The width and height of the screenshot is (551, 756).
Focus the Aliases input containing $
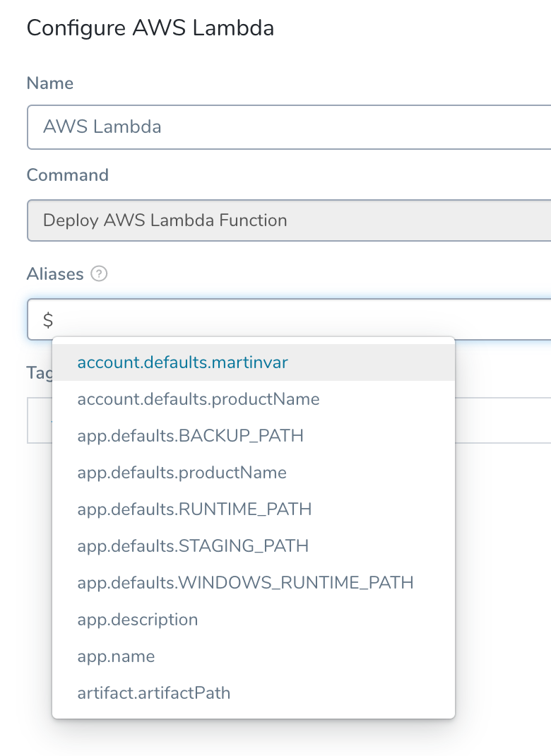pyautogui.click(x=289, y=319)
